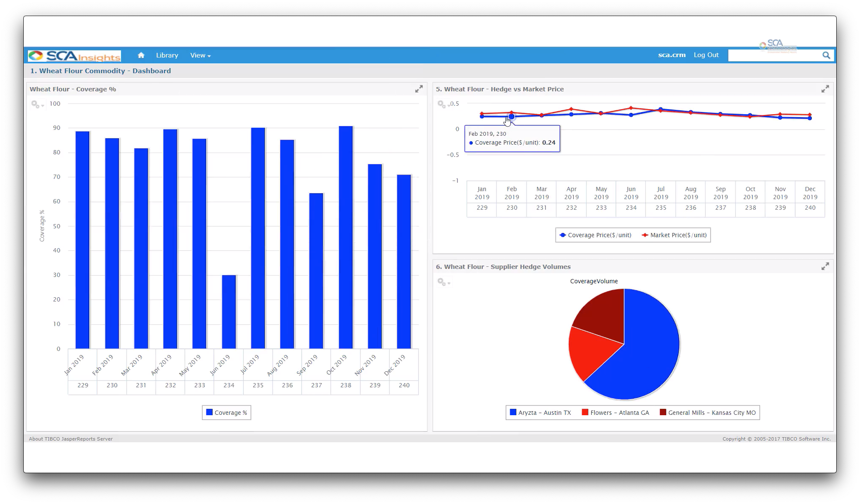Screen dimensions: 860x504
Task: Toggle Flowers - Atlanta GA legend entry
Action: click(615, 413)
